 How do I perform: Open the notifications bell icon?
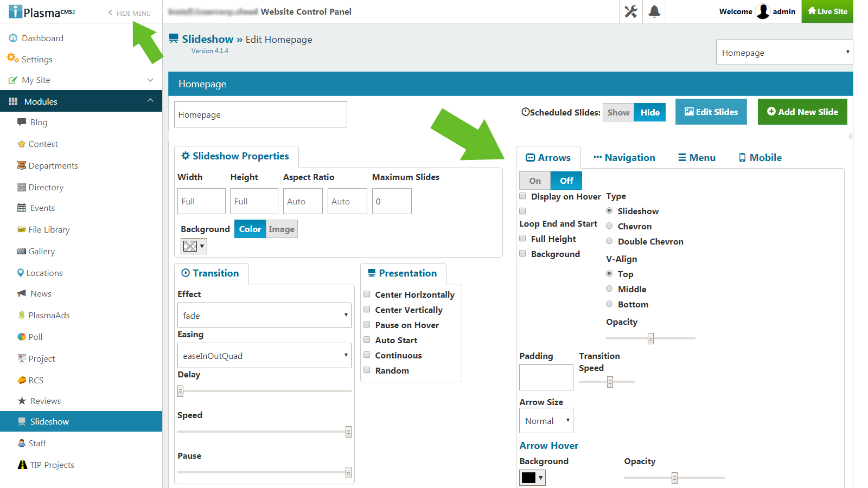[x=655, y=11]
